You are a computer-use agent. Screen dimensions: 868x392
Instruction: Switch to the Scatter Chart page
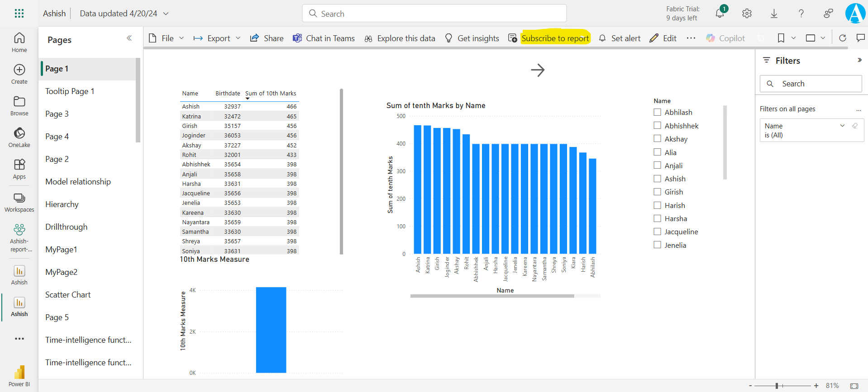(68, 295)
